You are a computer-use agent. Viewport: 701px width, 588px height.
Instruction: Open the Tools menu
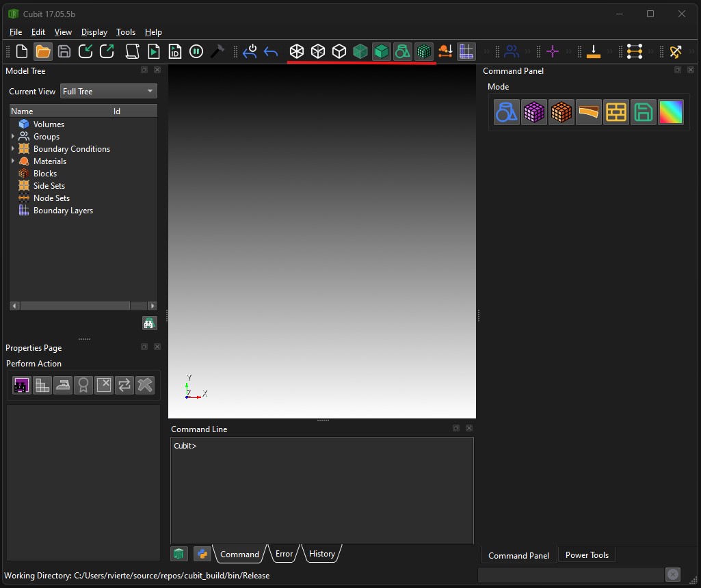coord(125,31)
